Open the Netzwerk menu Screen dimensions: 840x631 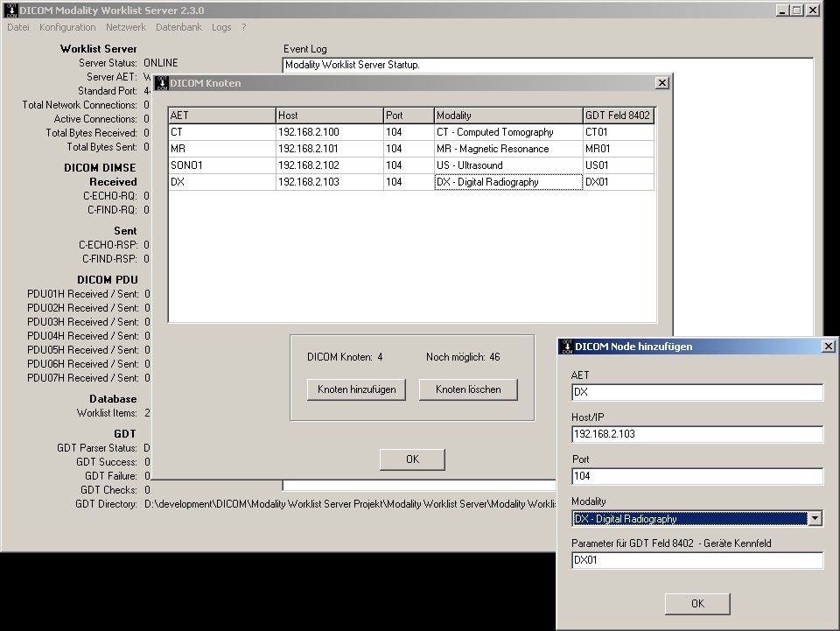pyautogui.click(x=126, y=27)
